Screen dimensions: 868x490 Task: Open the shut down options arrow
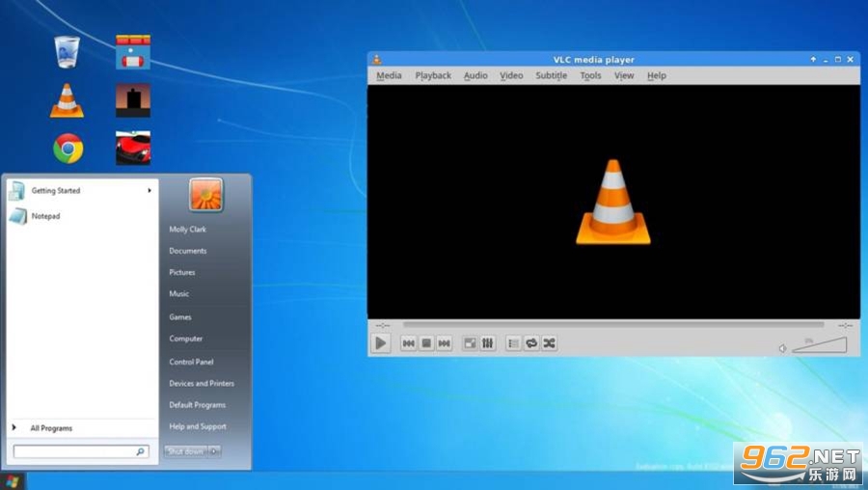tap(214, 451)
